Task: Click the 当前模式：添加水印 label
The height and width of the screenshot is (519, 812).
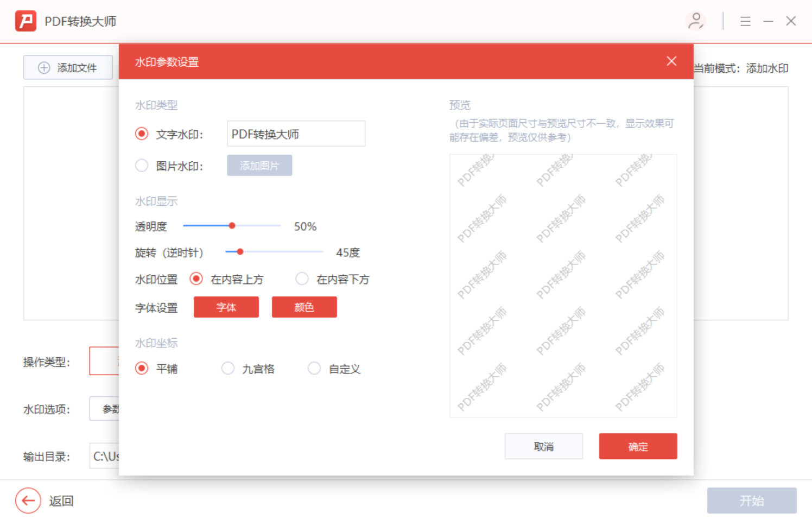Action: click(741, 68)
